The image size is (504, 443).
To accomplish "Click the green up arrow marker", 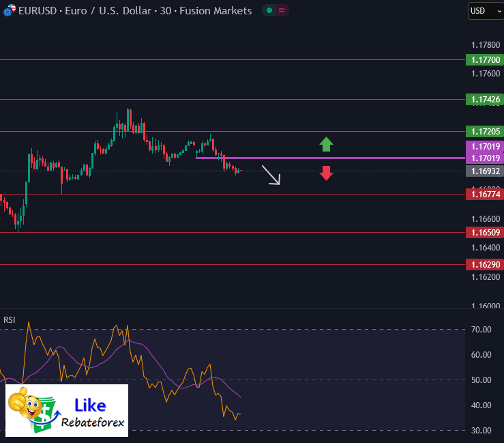I will (x=326, y=144).
